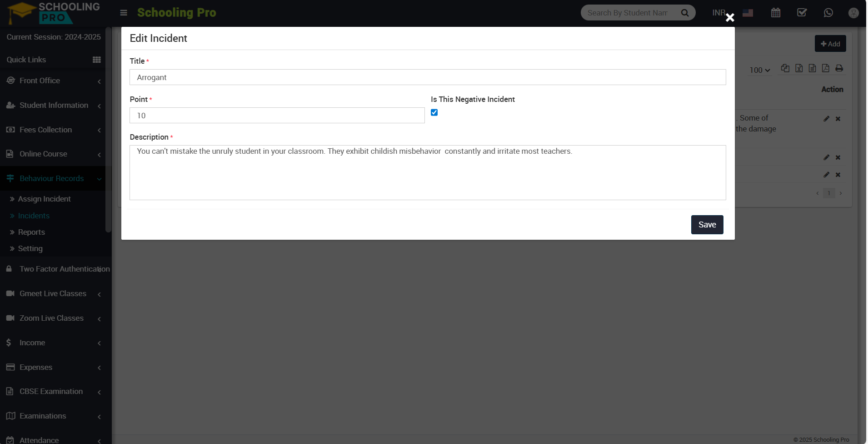868x444 pixels.
Task: Uncheck Is This Negative Incident checkbox
Action: point(434,112)
